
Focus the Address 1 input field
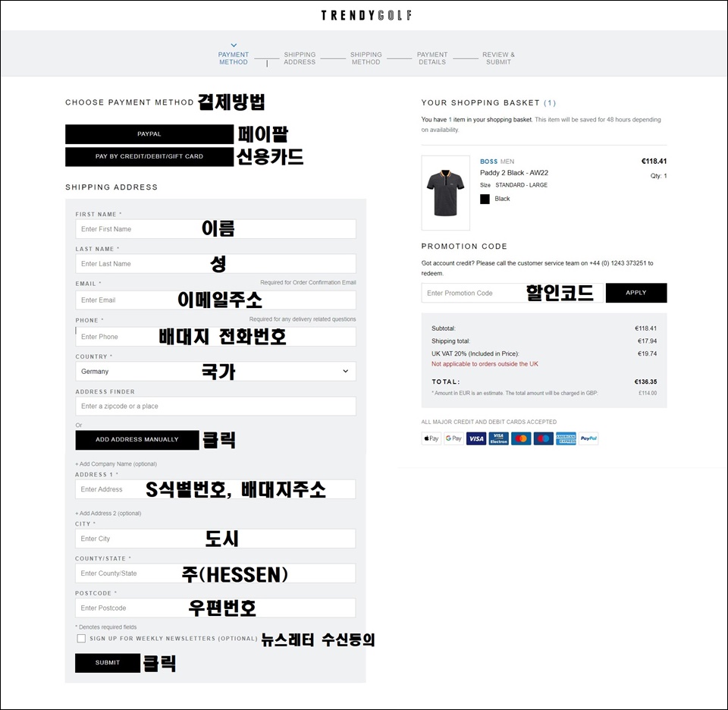(x=215, y=489)
